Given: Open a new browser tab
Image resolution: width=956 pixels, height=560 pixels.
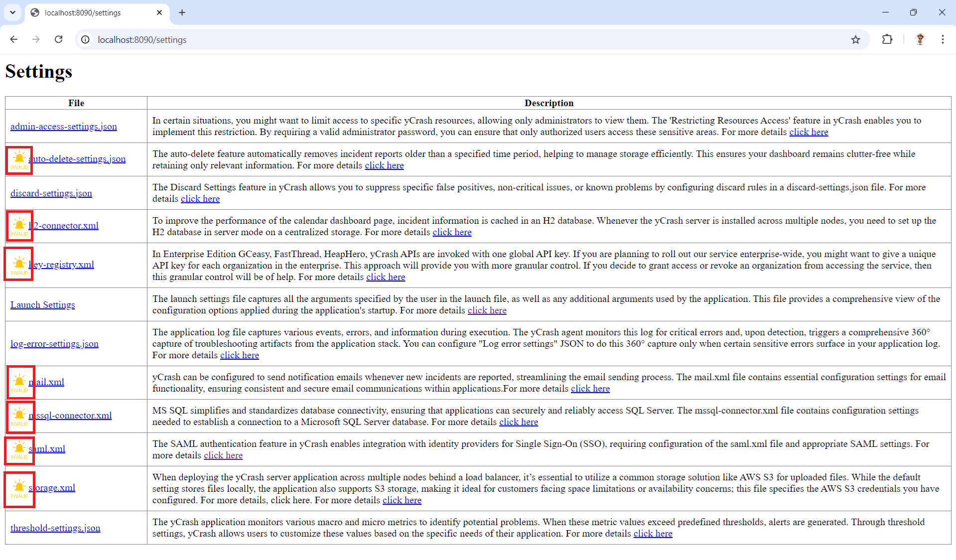Looking at the screenshot, I should coord(182,12).
